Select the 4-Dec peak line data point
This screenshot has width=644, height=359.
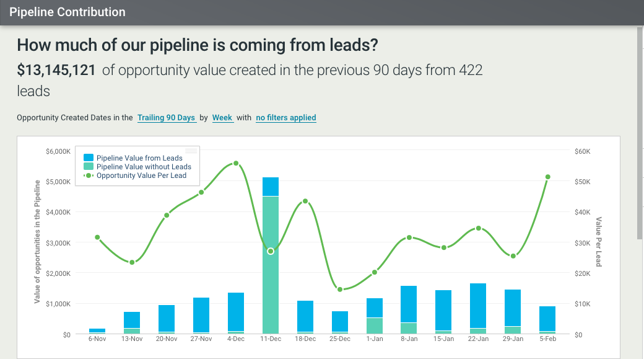[236, 164]
